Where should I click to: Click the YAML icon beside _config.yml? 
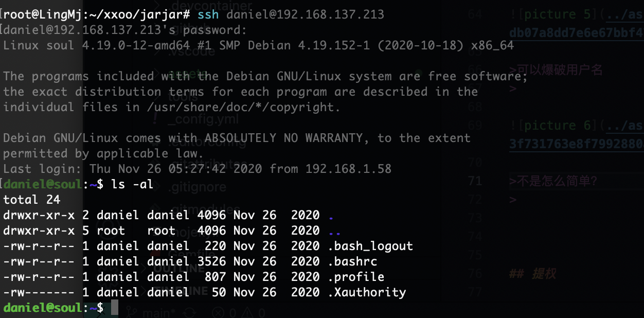pos(155,119)
